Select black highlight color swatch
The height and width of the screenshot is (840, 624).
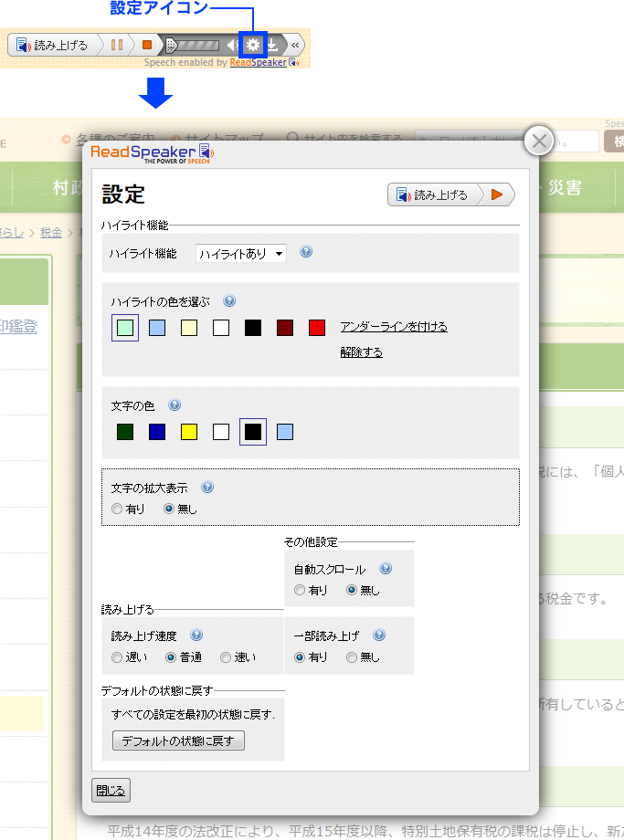coord(253,328)
